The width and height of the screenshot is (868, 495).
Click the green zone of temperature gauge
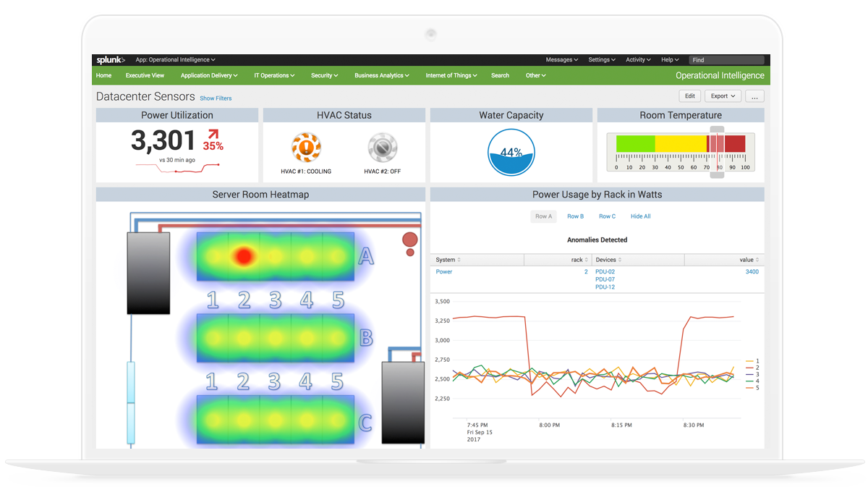point(635,143)
